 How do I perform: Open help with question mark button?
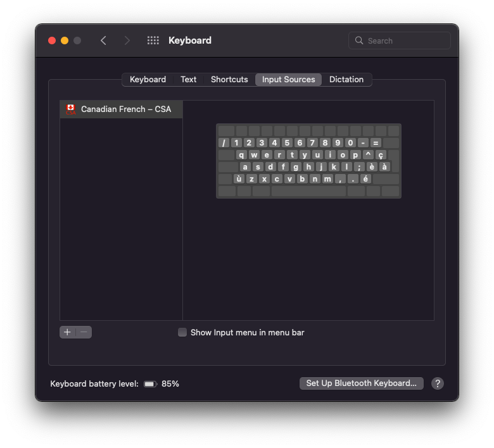pyautogui.click(x=437, y=383)
